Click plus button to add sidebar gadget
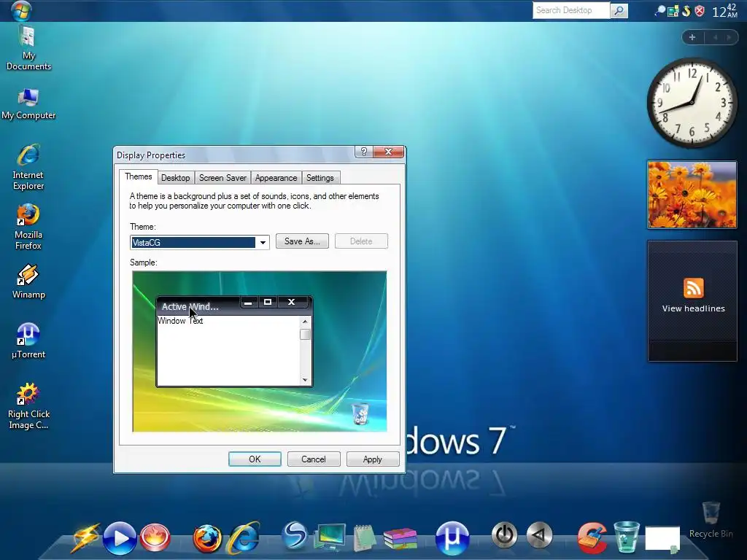747x560 pixels. click(x=692, y=37)
